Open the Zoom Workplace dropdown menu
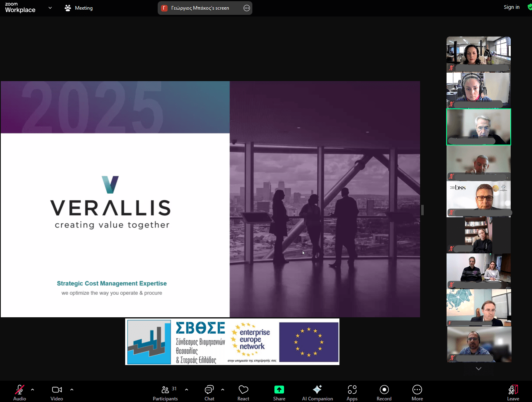This screenshot has height=402, width=532. [x=50, y=8]
